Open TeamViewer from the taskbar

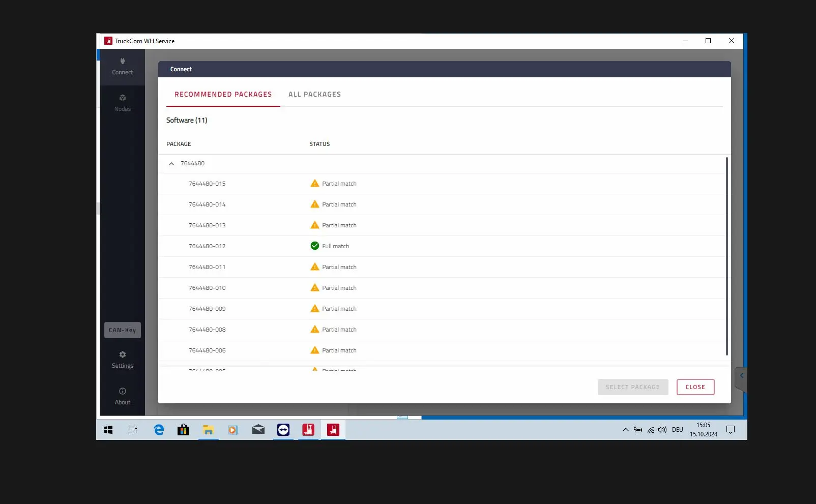click(x=283, y=430)
